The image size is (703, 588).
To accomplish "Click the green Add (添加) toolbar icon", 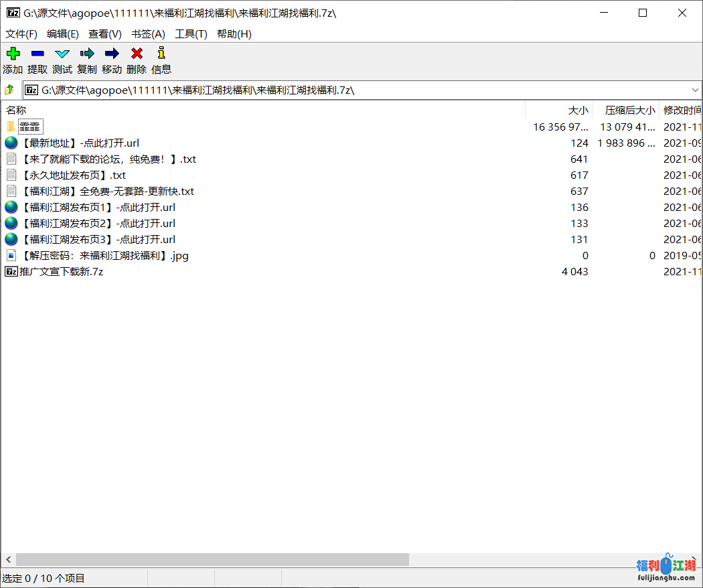I will click(x=13, y=54).
